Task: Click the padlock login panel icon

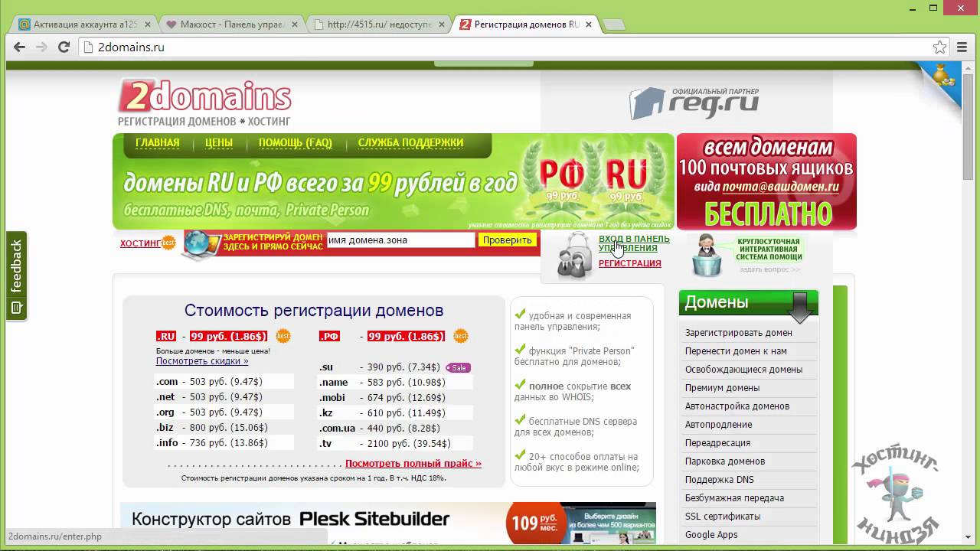Action: [574, 255]
